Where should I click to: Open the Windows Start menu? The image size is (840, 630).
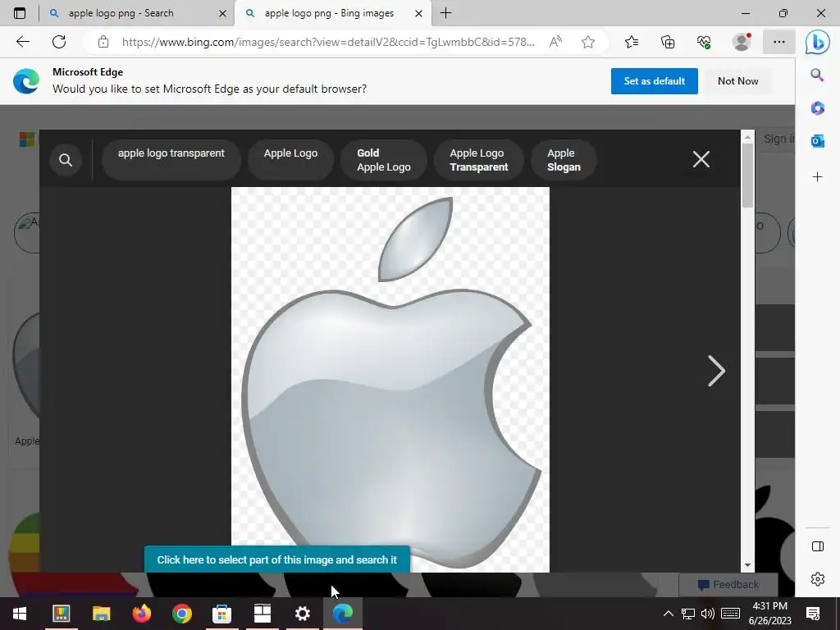20,614
